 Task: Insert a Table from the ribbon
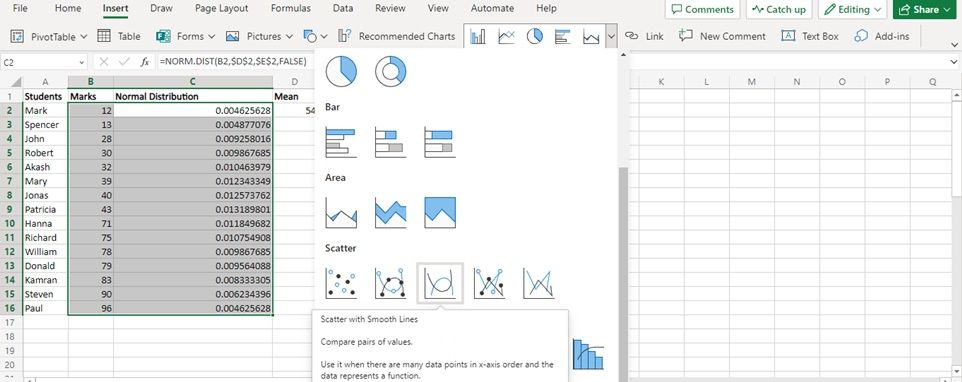119,36
